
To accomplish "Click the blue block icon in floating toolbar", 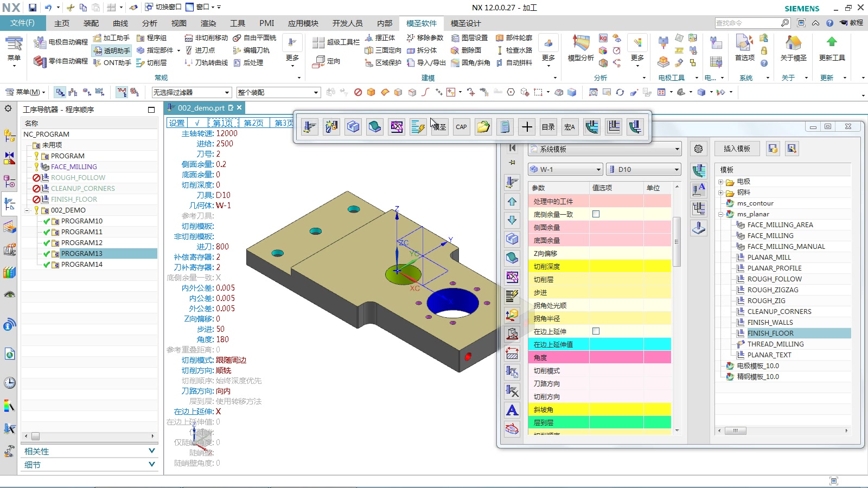I will (x=353, y=127).
